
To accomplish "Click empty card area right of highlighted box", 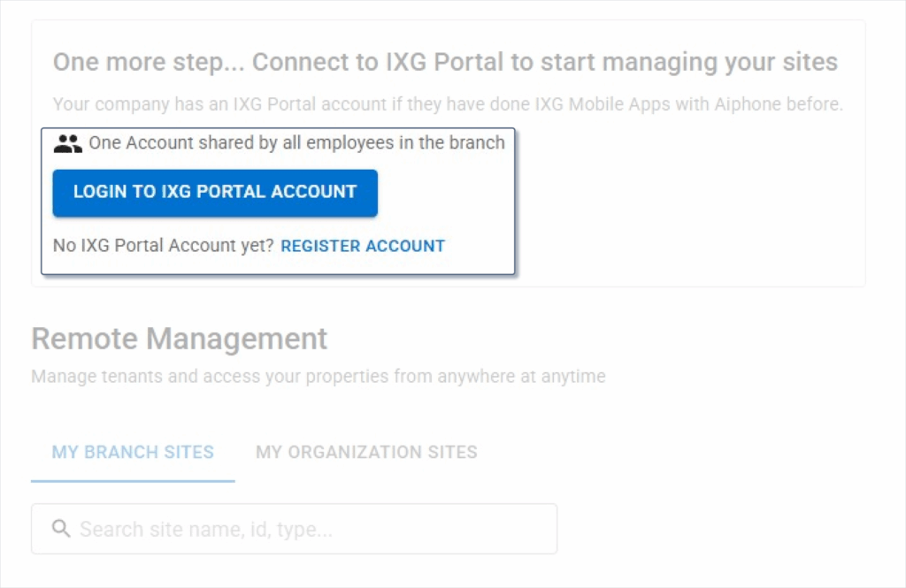I will (x=690, y=203).
